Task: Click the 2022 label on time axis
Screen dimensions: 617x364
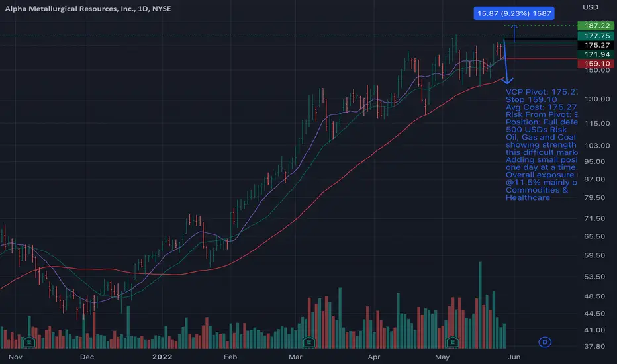Action: (162, 357)
